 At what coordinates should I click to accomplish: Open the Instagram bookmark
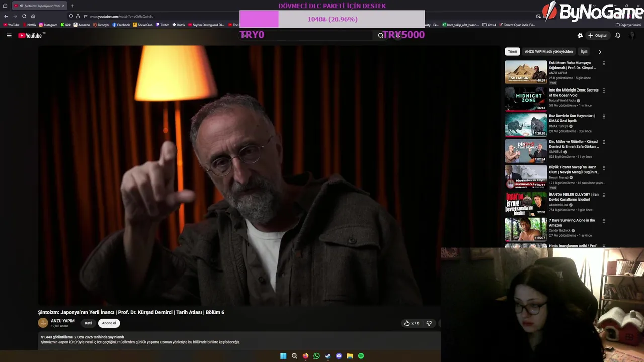(x=48, y=25)
